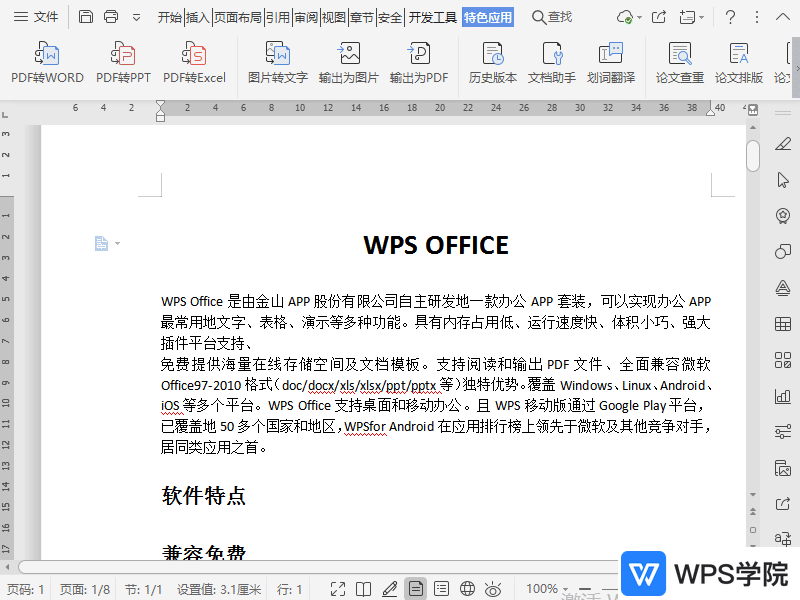The image size is (800, 600).
Task: Switch to the 特色应用 ribbon tab
Action: (488, 17)
